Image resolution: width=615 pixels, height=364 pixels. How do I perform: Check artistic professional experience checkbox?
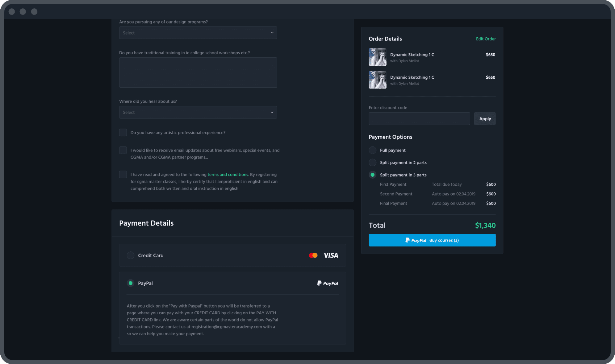tap(123, 133)
